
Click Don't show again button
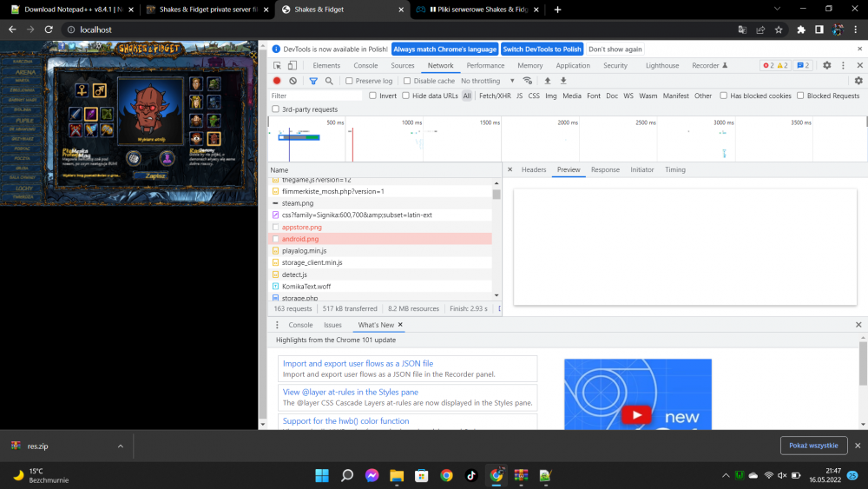click(615, 50)
